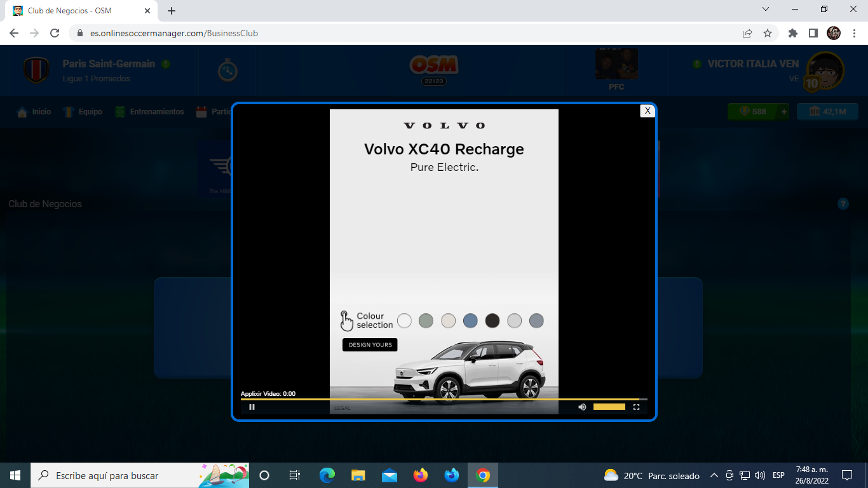Viewport: 868px width, 488px height.
Task: Click the plus icon to add coins
Action: click(x=783, y=112)
